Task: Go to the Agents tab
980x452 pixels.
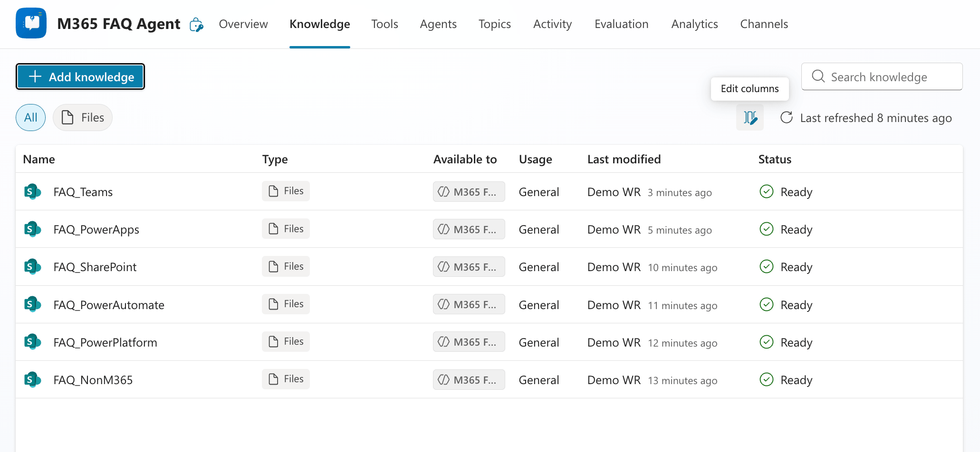Action: pos(438,24)
